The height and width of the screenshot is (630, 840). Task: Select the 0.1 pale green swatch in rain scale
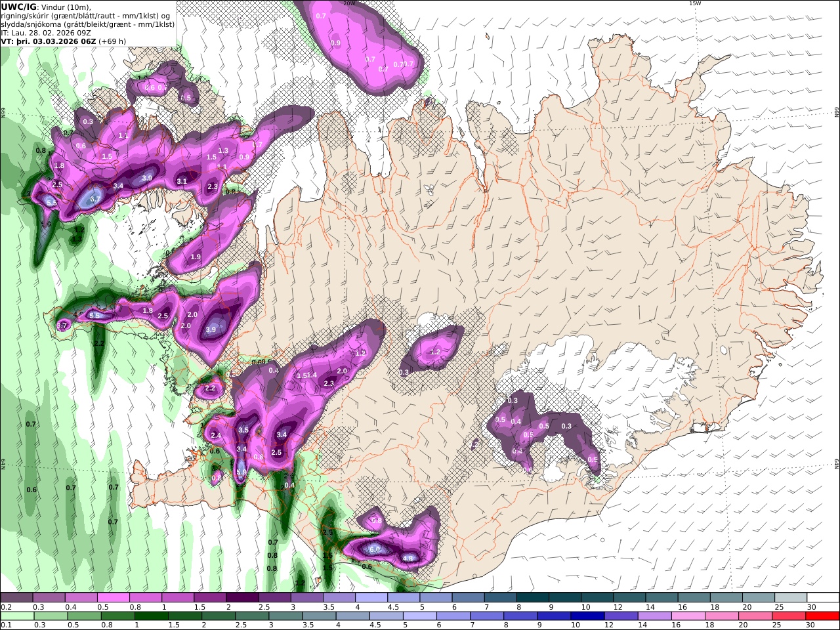coord(16,616)
